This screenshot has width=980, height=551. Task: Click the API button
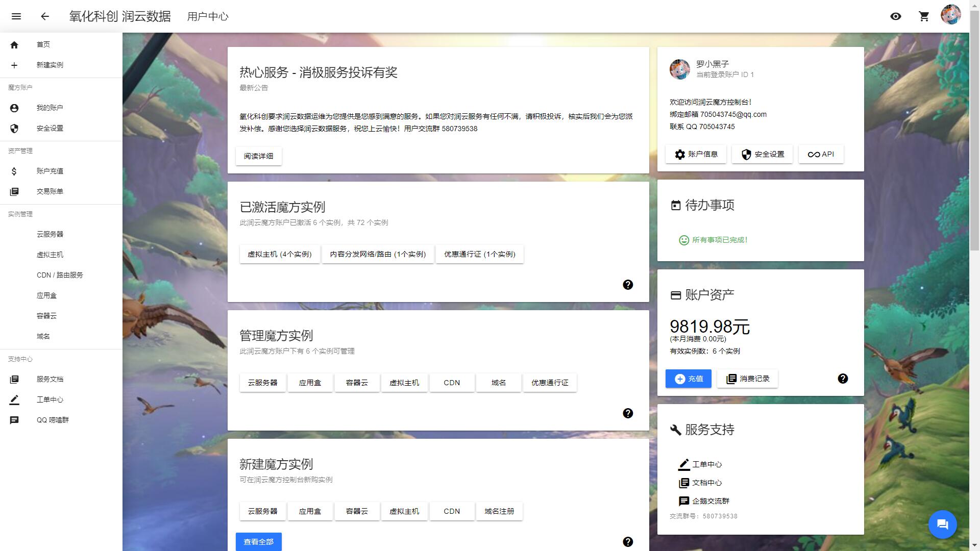click(x=821, y=154)
